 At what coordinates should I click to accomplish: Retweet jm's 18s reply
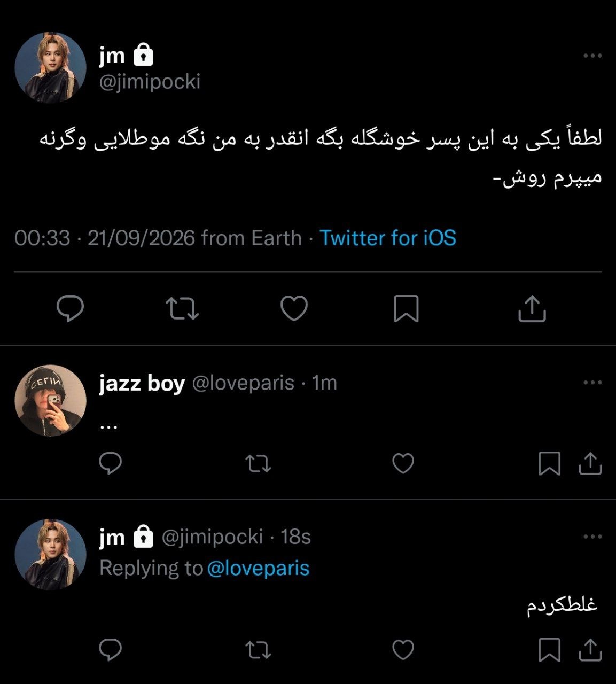(259, 650)
